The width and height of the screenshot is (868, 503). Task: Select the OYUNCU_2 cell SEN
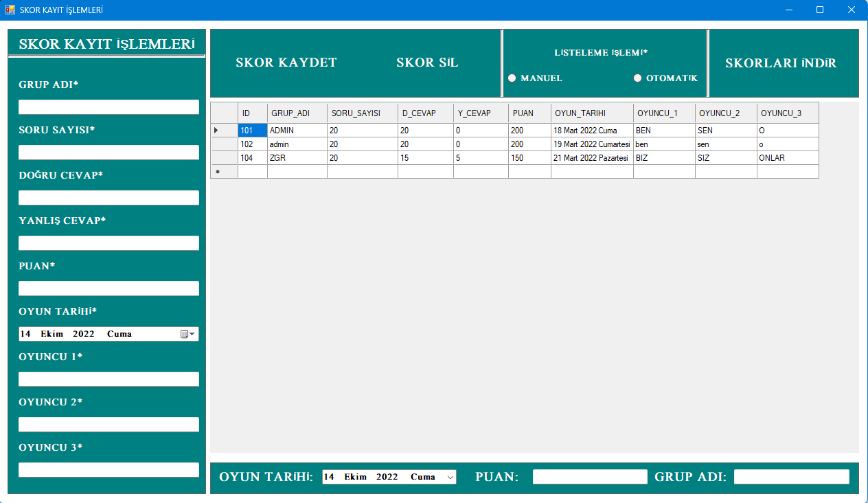726,131
